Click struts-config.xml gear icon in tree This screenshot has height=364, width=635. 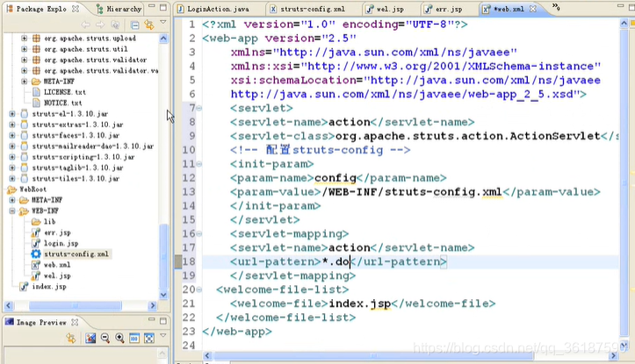tap(36, 254)
